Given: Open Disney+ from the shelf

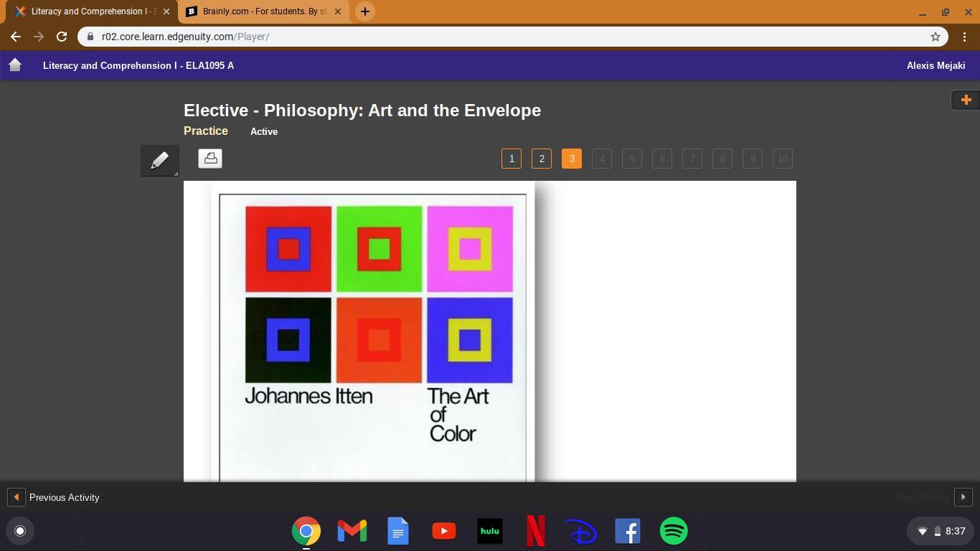Looking at the screenshot, I should [x=582, y=531].
